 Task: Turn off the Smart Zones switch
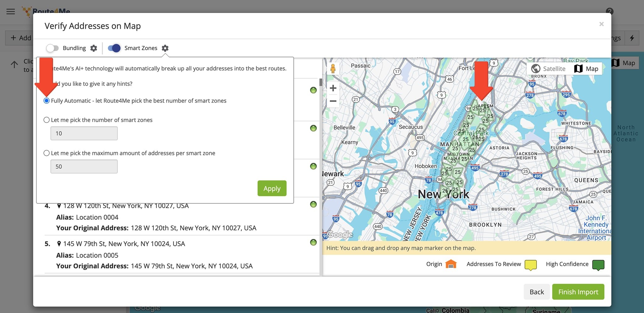click(114, 48)
